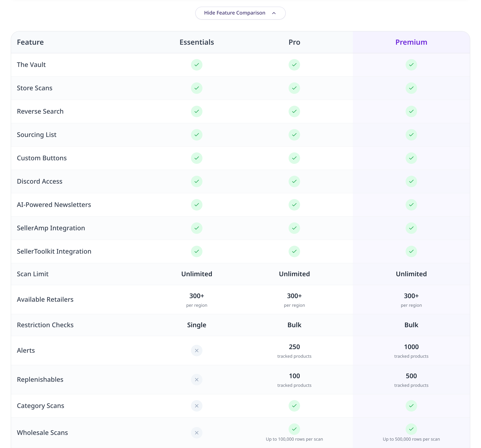Click the Premium checkmark for Reverse Search
This screenshot has height=448, width=481.
[x=411, y=111]
